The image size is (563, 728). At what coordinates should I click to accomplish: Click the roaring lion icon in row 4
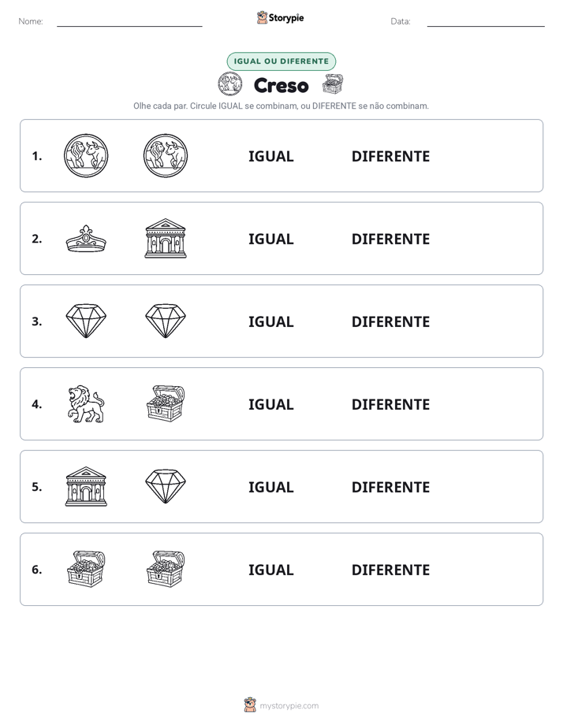coord(86,404)
